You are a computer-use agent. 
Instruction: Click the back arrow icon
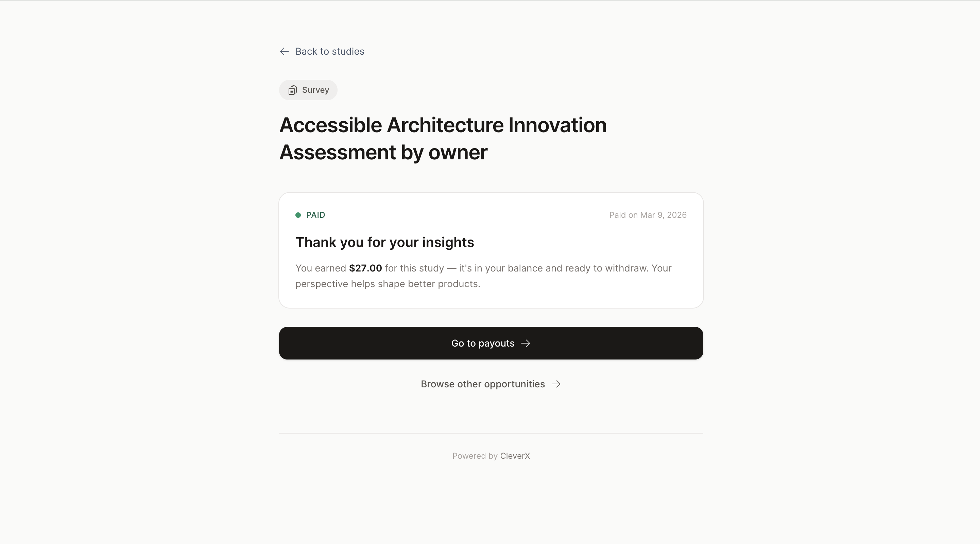click(x=284, y=51)
